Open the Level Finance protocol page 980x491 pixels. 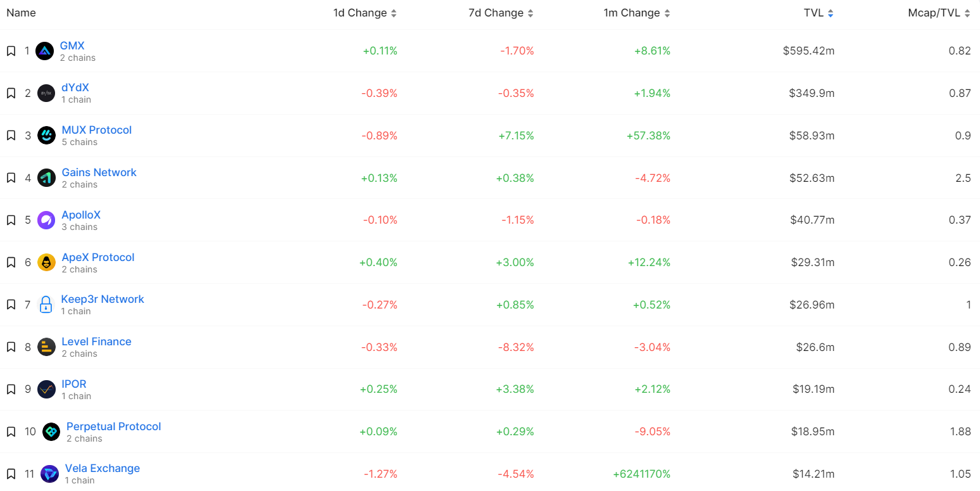point(96,341)
